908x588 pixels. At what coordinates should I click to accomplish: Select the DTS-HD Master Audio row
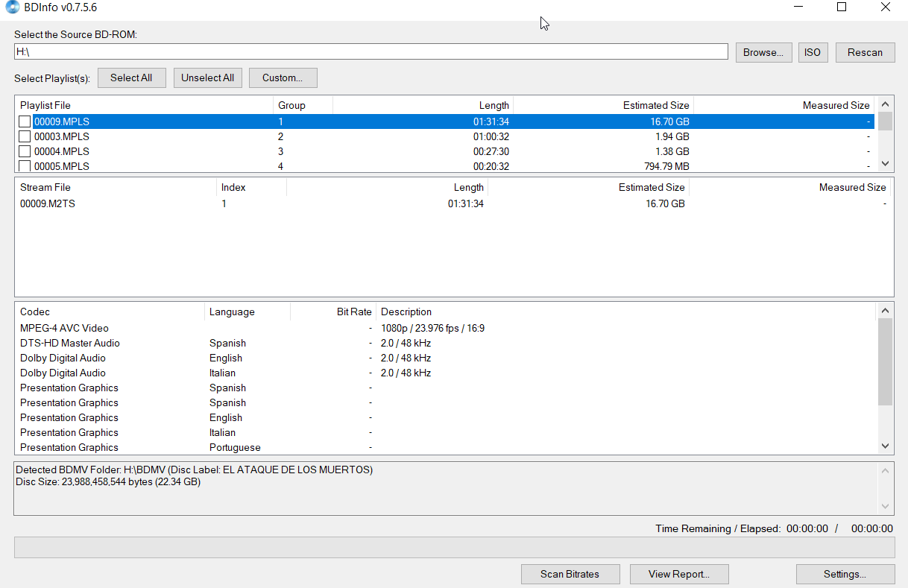(x=445, y=343)
